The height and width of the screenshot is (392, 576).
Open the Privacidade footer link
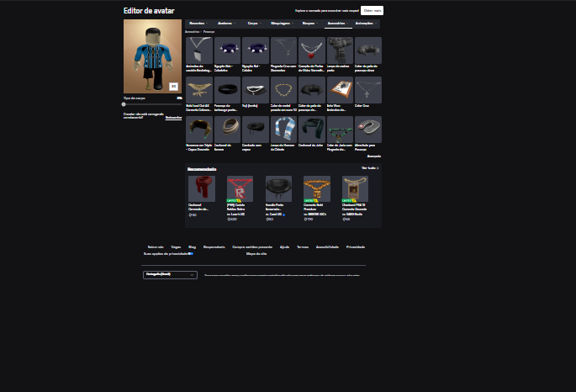click(x=356, y=246)
